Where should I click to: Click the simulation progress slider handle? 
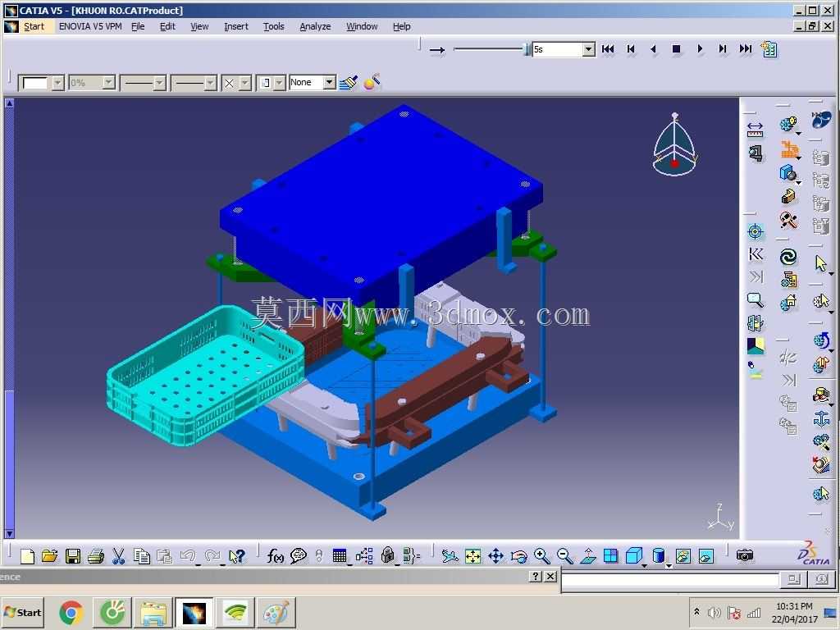pos(526,49)
